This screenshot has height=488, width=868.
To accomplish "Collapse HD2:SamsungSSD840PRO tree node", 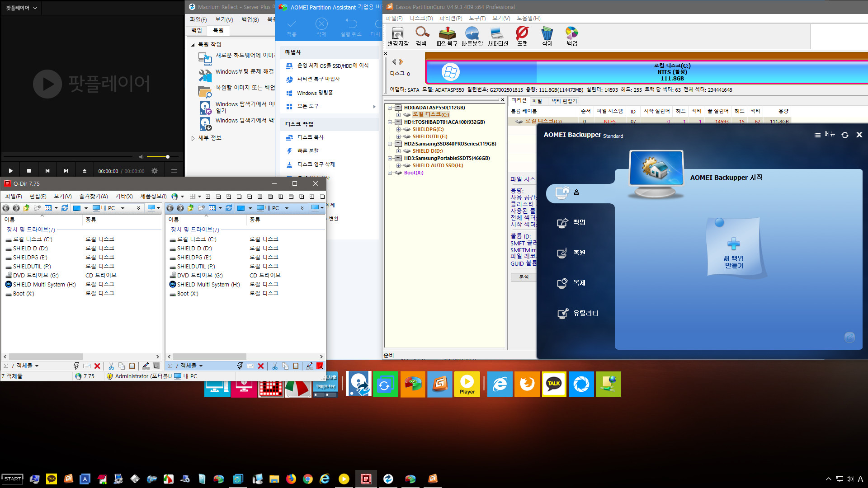I will click(390, 144).
